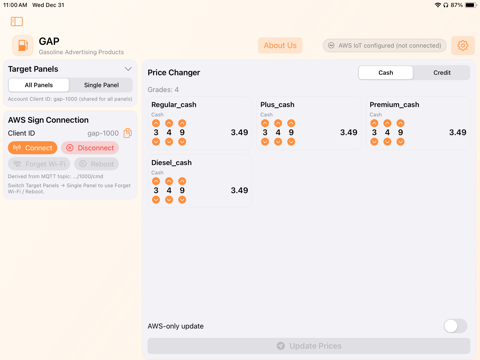480x360 pixels.
Task: Decrease Premium_cash third digit
Action: pyautogui.click(x=400, y=142)
